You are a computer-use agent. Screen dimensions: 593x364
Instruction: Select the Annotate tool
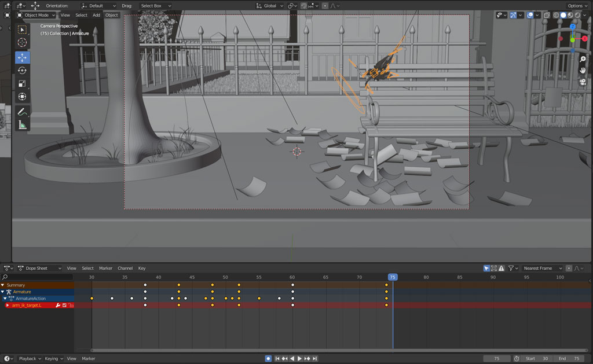(23, 112)
